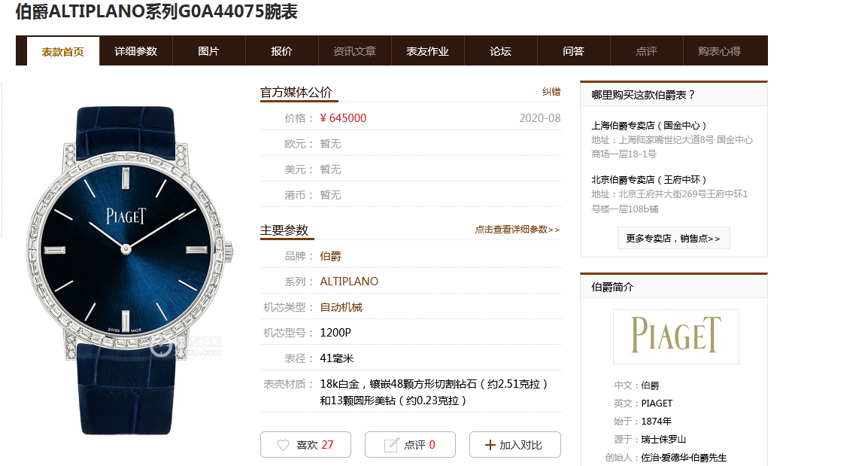This screenshot has height=466, width=868.
Task: Switch to the 图片 tab
Action: tap(208, 51)
